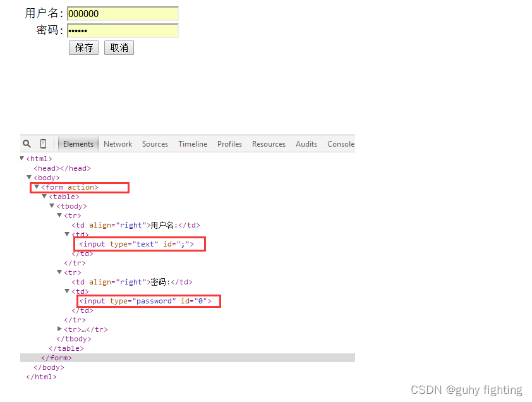This screenshot has width=532, height=402.
Task: Select the input type="password" line
Action: pyautogui.click(x=145, y=301)
